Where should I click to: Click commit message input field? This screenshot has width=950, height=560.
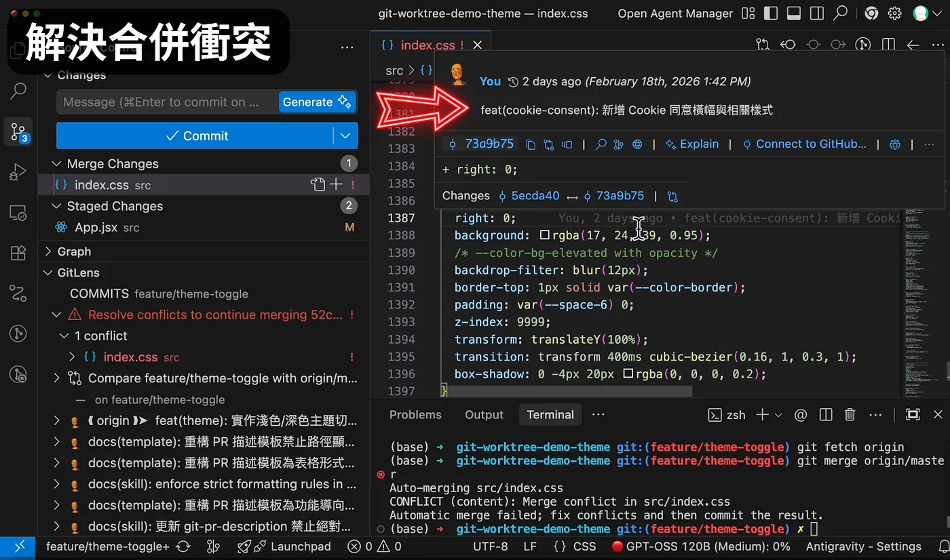point(167,102)
